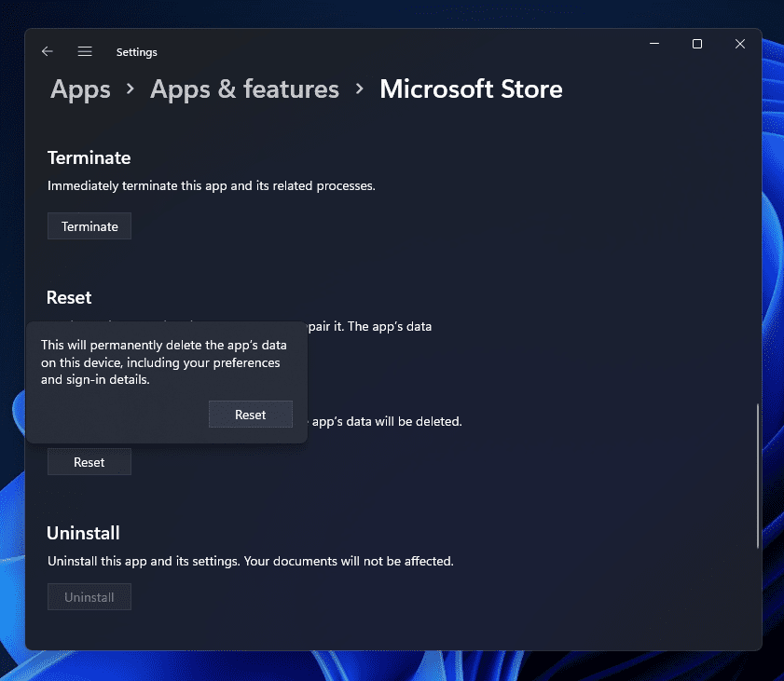Terminate the Microsoft Store app
The height and width of the screenshot is (681, 784).
(89, 225)
